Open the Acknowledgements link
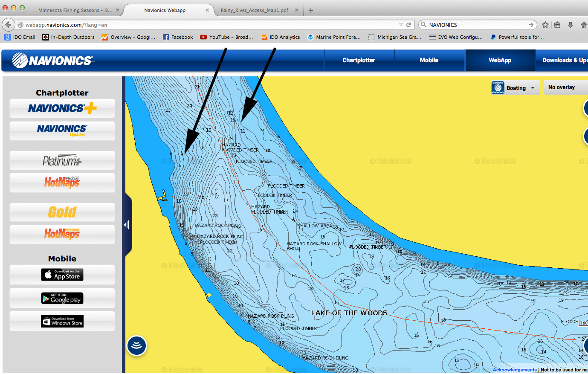Screen dimensions: 588x374 click(515, 370)
